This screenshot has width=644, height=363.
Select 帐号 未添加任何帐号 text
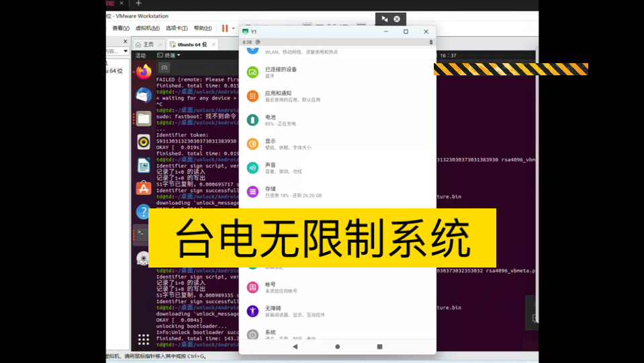point(281,288)
